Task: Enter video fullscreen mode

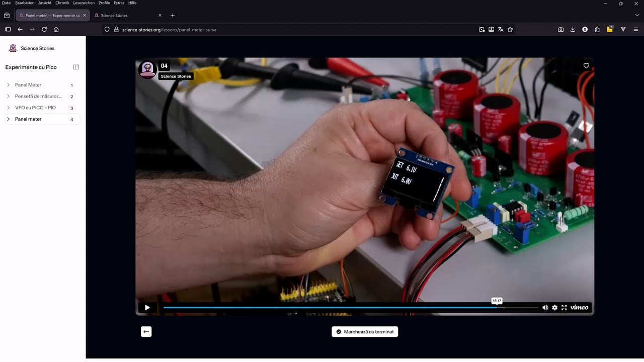Action: [x=564, y=308]
